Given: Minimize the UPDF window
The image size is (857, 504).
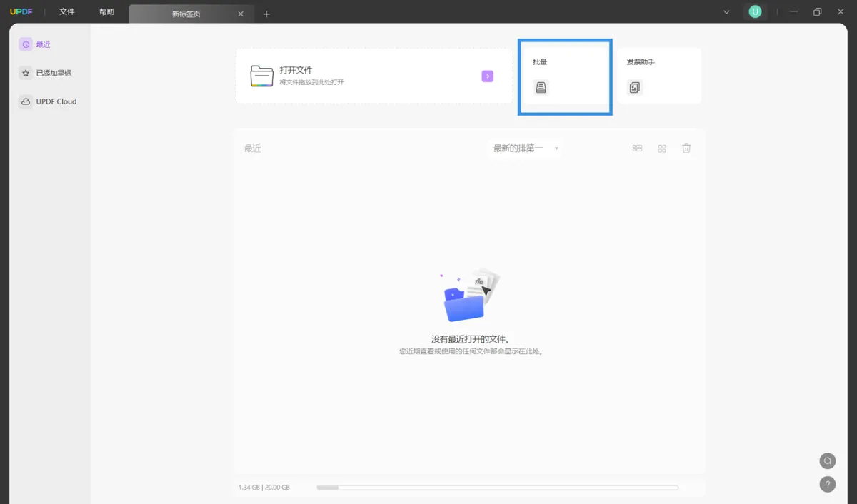Looking at the screenshot, I should click(x=793, y=12).
